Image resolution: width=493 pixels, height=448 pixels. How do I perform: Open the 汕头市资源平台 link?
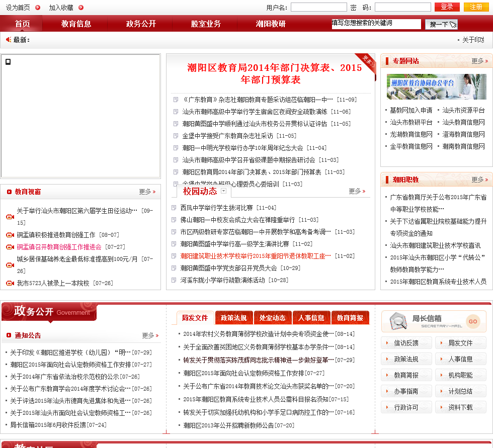[463, 110]
